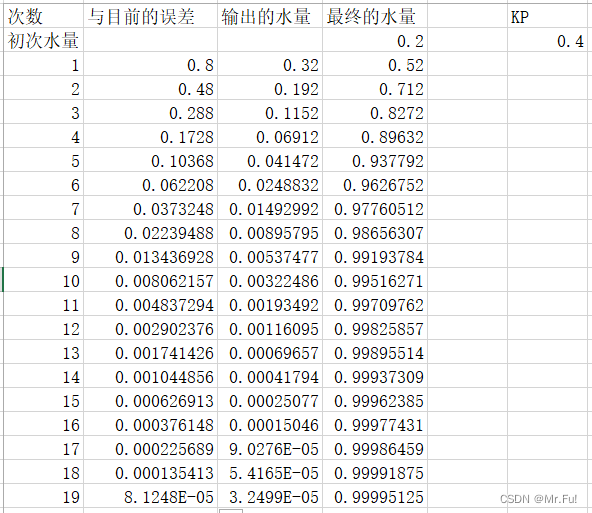Image resolution: width=592 pixels, height=513 pixels.
Task: Select the error cell 0.10368
Action: (x=150, y=160)
